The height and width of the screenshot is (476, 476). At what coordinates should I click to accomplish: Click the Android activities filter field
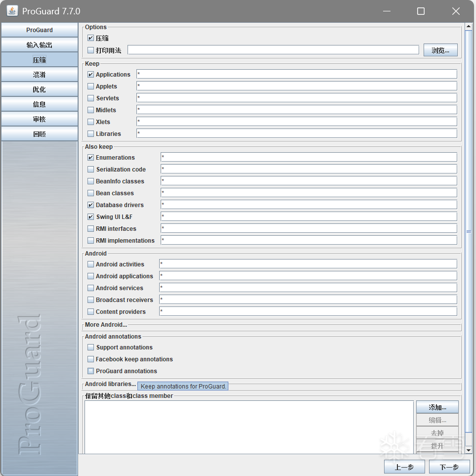(308, 264)
